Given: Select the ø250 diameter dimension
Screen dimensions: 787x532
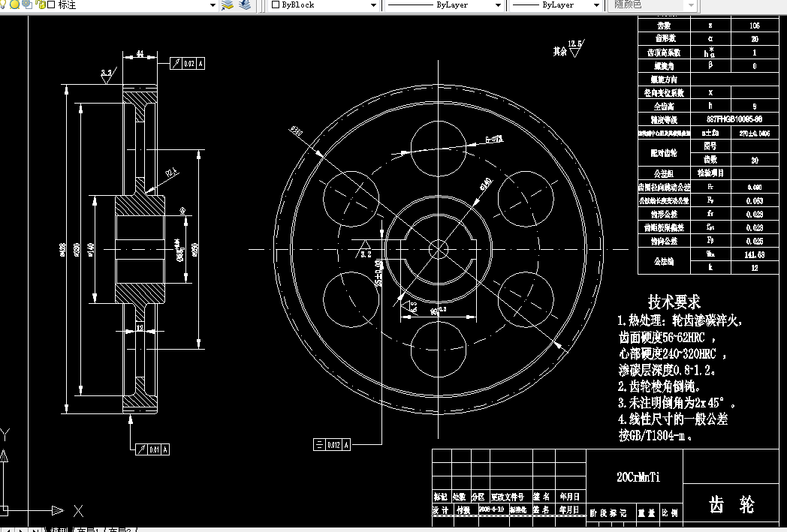Looking at the screenshot, I should (x=194, y=250).
